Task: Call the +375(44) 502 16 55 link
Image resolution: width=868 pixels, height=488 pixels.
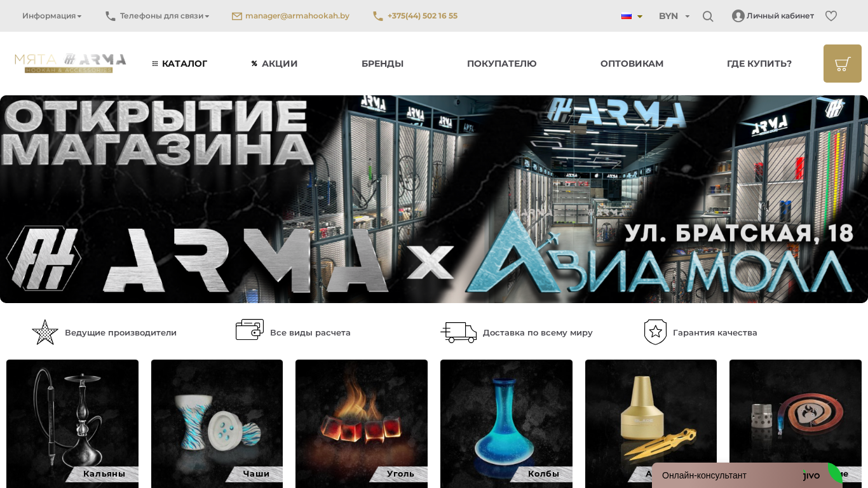Action: tap(423, 16)
